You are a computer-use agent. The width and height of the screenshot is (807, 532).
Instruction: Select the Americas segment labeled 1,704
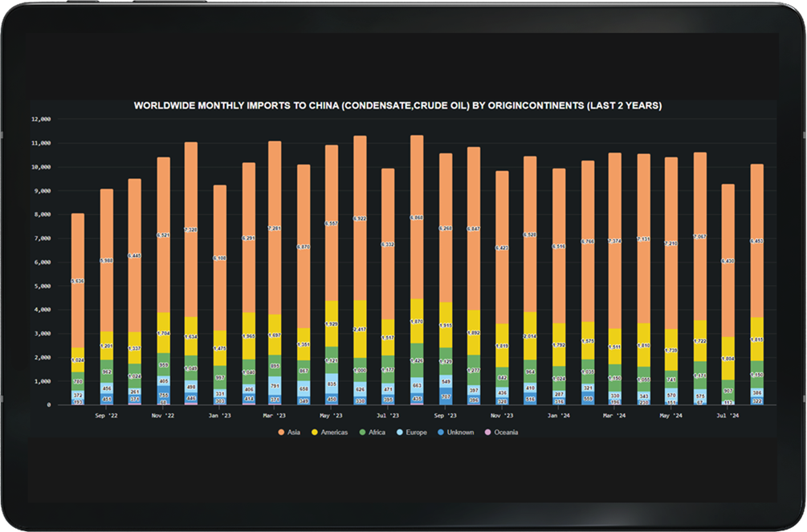point(163,332)
